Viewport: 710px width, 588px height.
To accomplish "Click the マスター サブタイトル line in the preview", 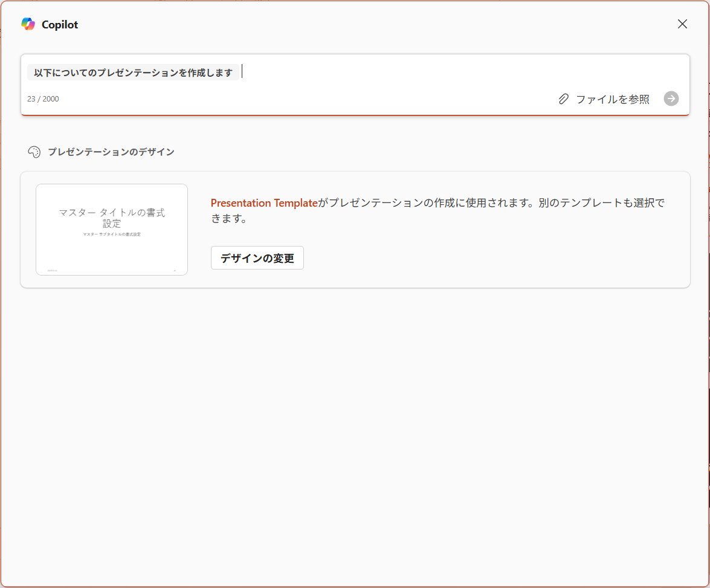I will click(x=112, y=234).
